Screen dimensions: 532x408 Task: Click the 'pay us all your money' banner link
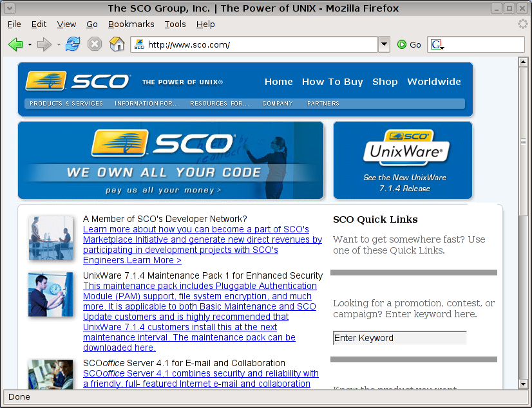click(163, 190)
